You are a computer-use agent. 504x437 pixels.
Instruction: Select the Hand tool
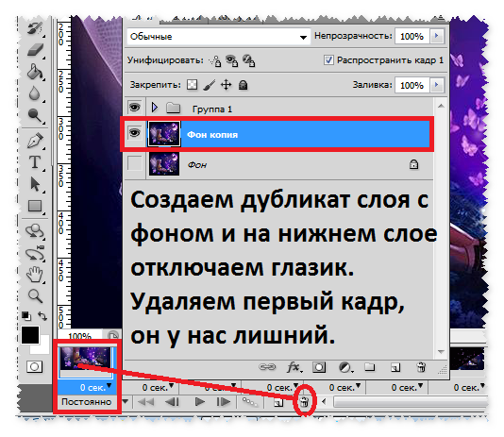(34, 275)
